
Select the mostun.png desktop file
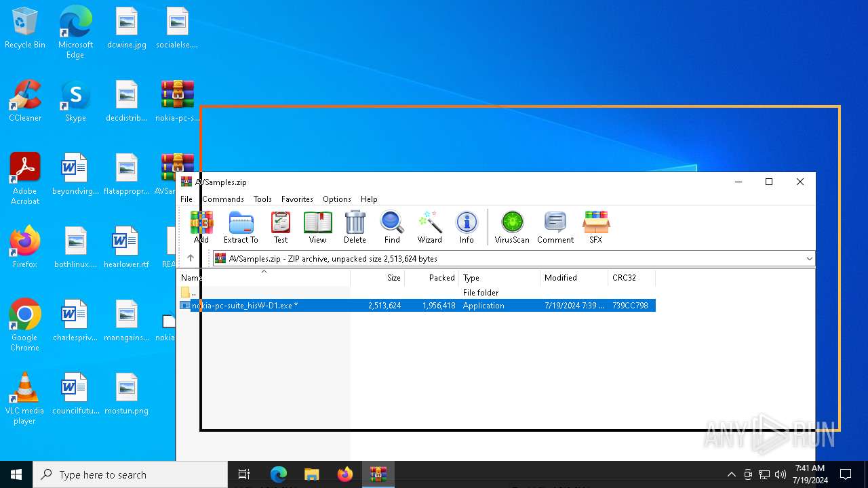(x=127, y=394)
